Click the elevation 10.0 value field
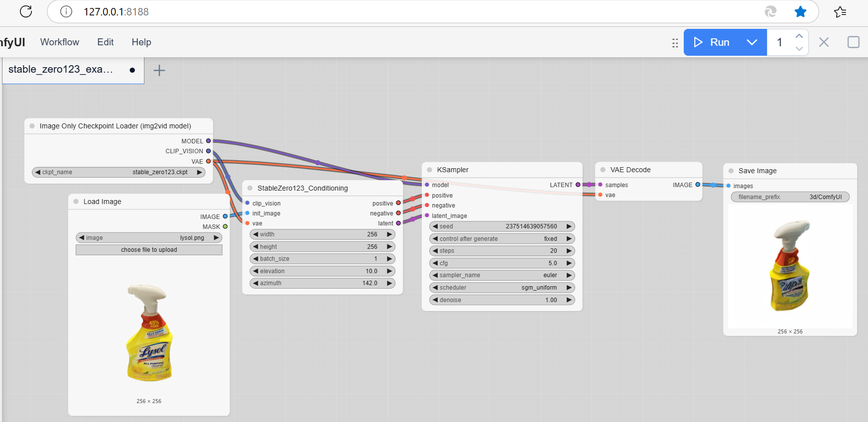Screen dimensions: 868x422 click(322, 271)
